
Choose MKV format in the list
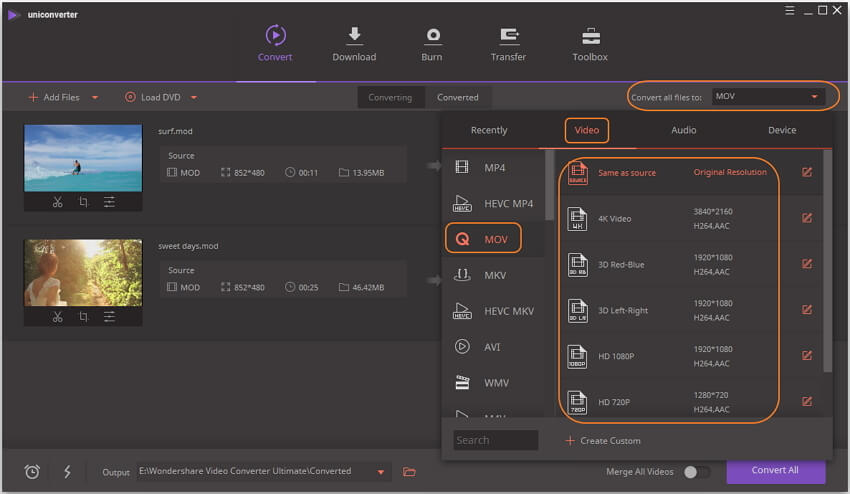493,275
